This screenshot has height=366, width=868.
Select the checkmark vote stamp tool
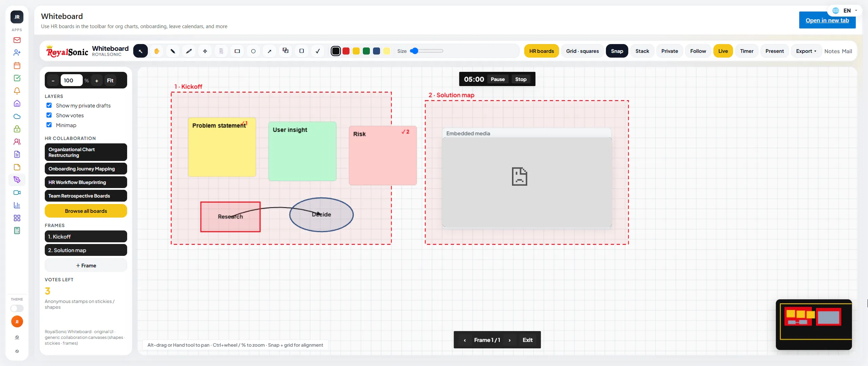318,51
